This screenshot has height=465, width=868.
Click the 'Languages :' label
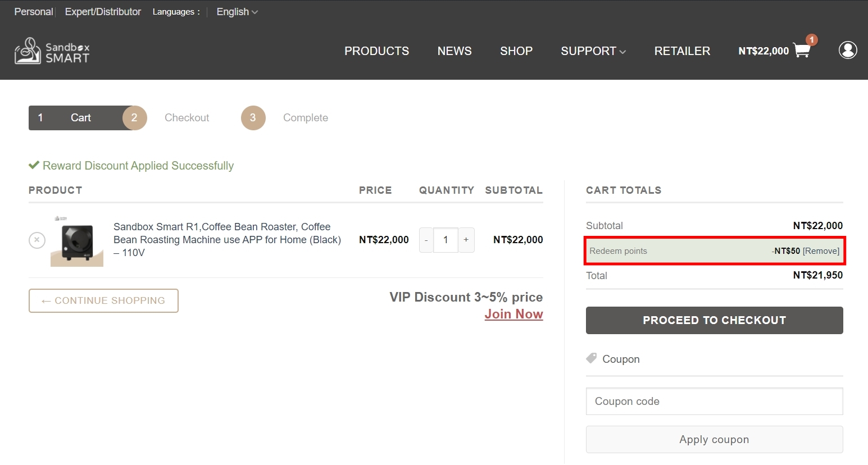(x=176, y=12)
